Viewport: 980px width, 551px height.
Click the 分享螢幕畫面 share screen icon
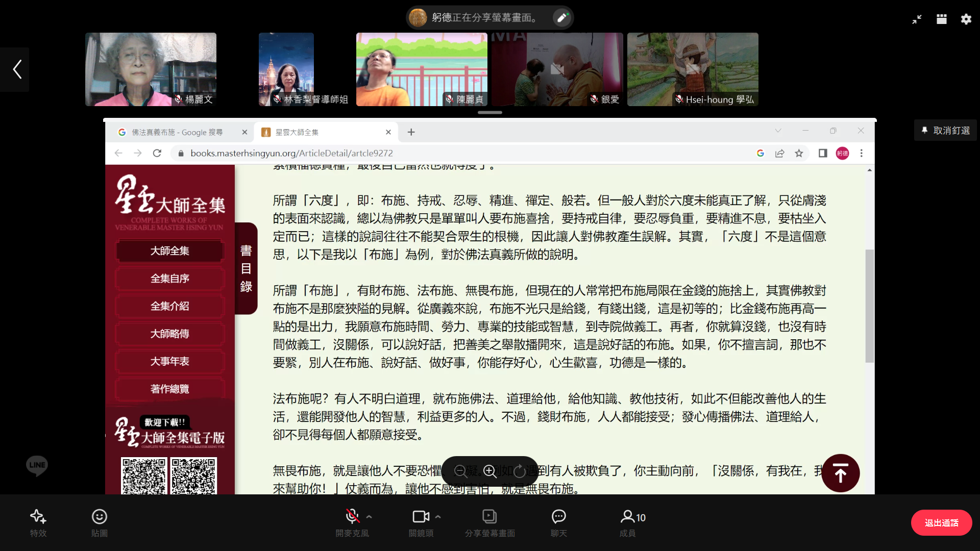pyautogui.click(x=489, y=517)
